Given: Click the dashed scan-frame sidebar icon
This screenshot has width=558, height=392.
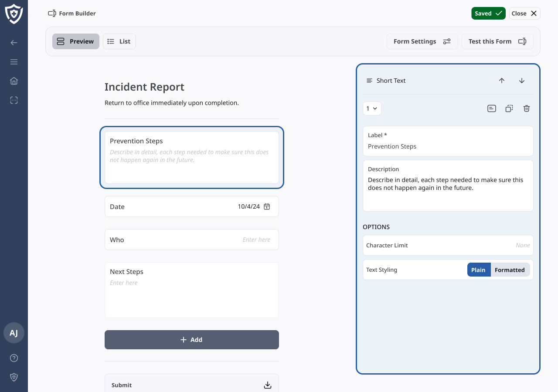Looking at the screenshot, I should click(x=14, y=100).
